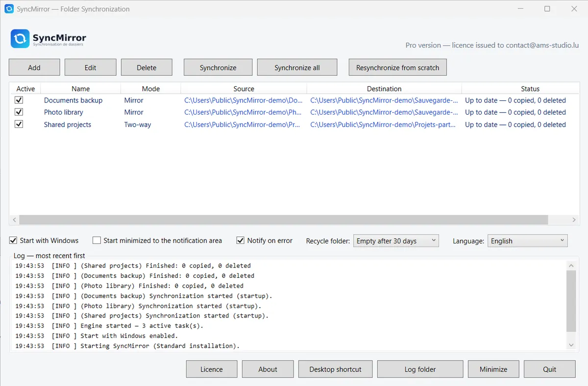Close the SyncMirror window
Viewport: 588px width, 386px height.
[x=574, y=9]
